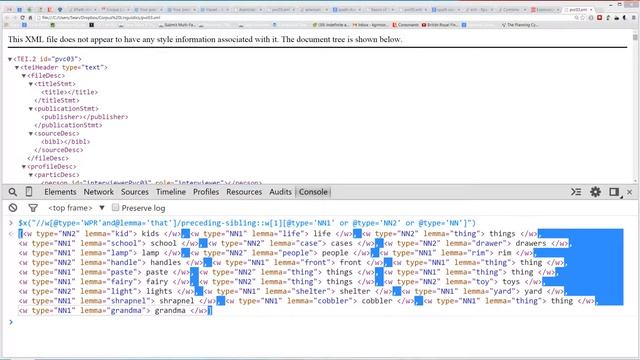Click the lemma="drawer" result element
Screen dimensions: 640x360
pyautogui.click(x=476, y=244)
